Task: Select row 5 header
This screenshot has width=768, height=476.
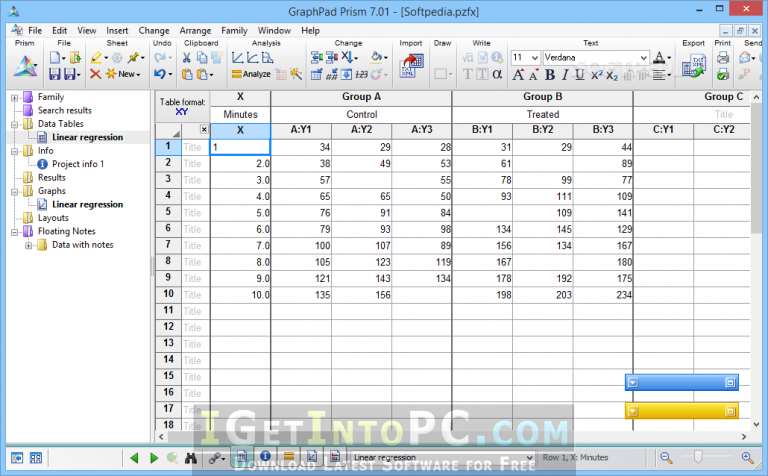Action: click(x=168, y=212)
